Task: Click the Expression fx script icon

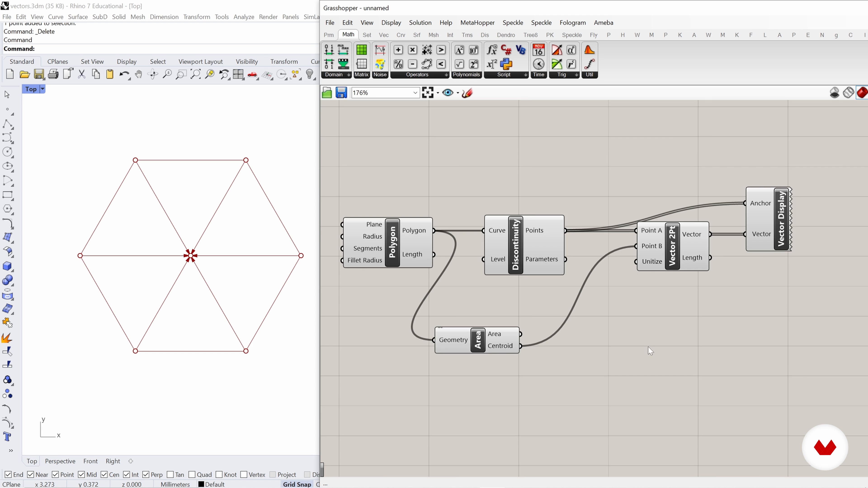Action: [x=492, y=50]
